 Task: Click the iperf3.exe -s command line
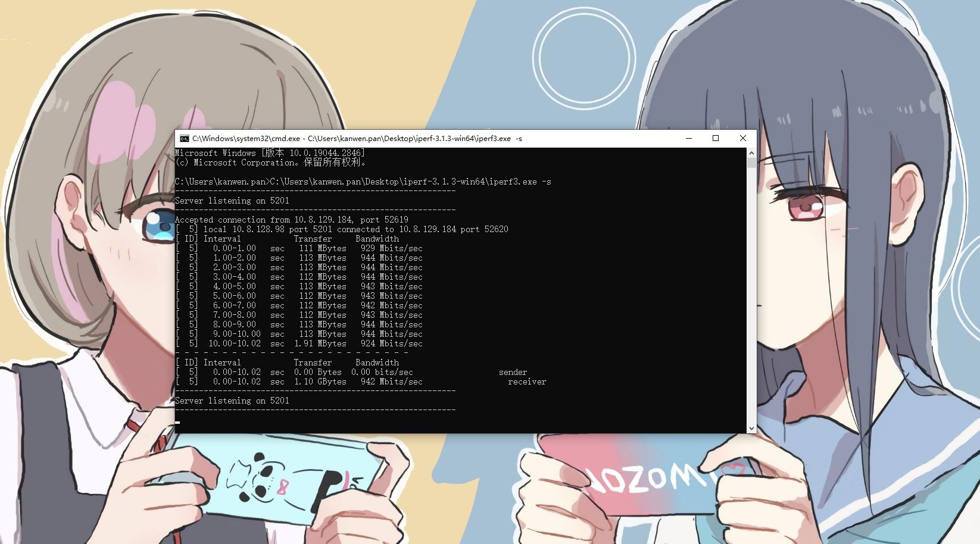[x=363, y=182]
